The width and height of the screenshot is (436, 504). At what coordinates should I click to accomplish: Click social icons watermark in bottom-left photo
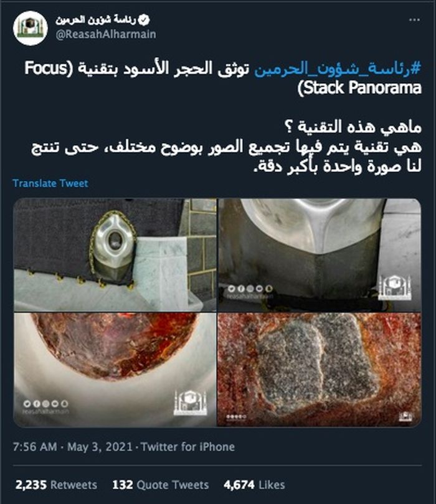coord(45,407)
